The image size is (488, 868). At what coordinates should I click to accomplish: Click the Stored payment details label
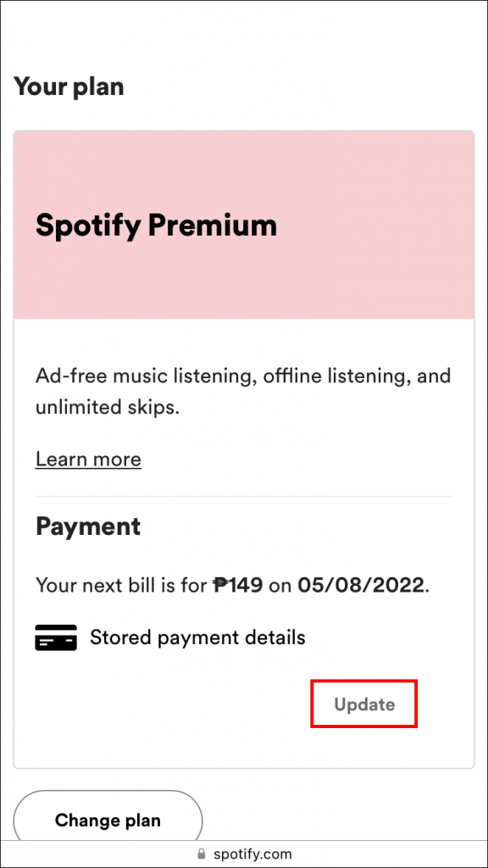[197, 637]
